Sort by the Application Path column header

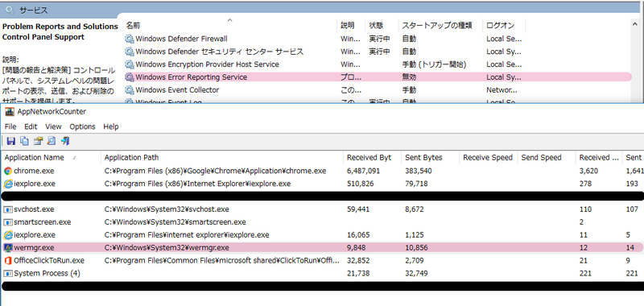click(x=222, y=158)
